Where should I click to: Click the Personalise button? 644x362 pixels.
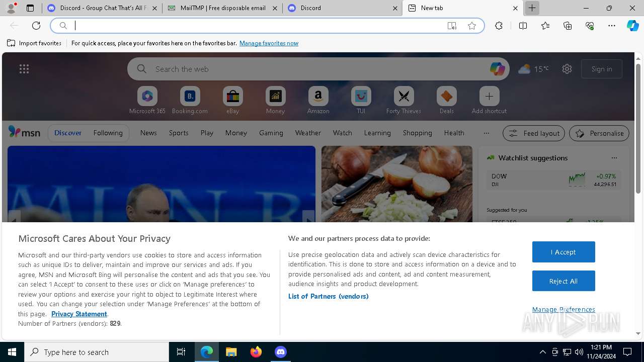[x=599, y=133]
